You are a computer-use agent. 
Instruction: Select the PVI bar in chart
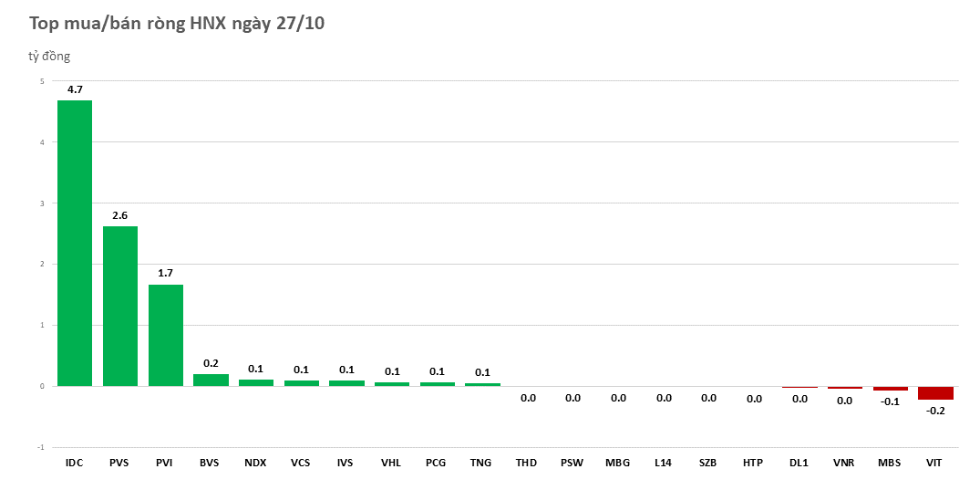tap(166, 335)
